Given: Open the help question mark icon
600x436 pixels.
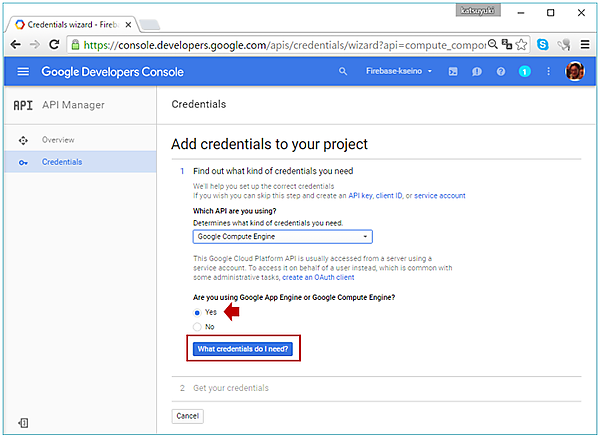Looking at the screenshot, I should [x=501, y=72].
